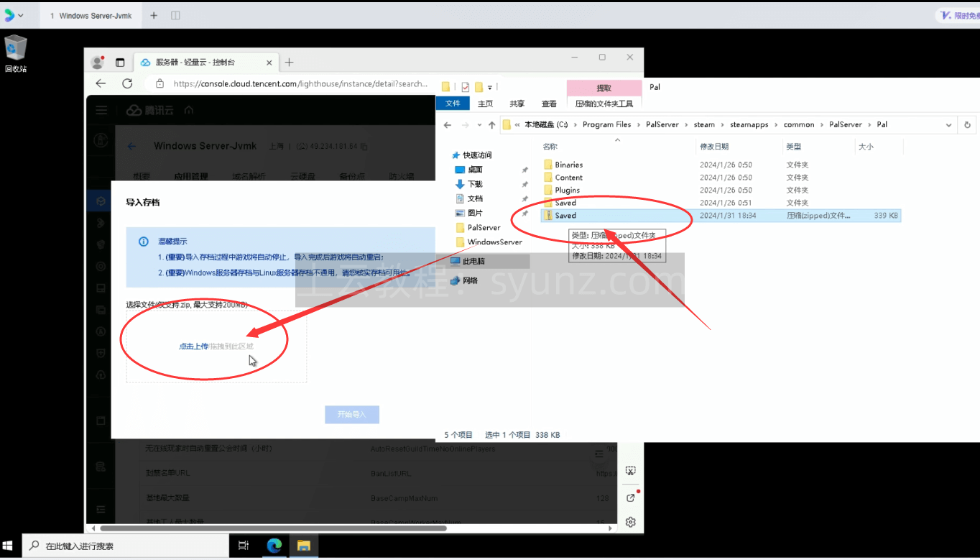Viewport: 980px width, 560px height.
Task: Open Task View on the taskbar
Action: [x=244, y=546]
